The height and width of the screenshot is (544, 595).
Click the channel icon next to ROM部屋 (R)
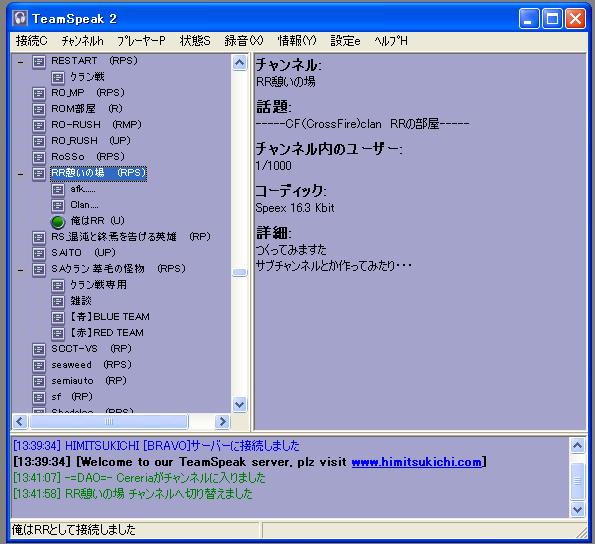coord(39,109)
